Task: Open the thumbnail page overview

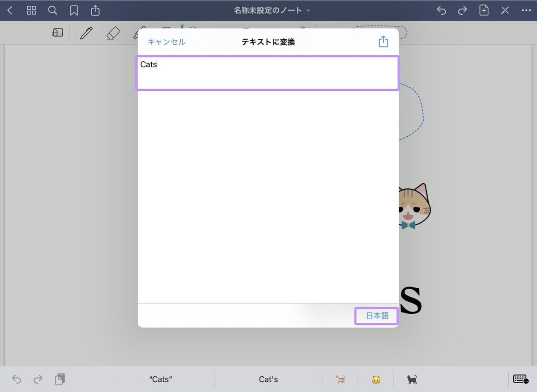Action: [31, 10]
